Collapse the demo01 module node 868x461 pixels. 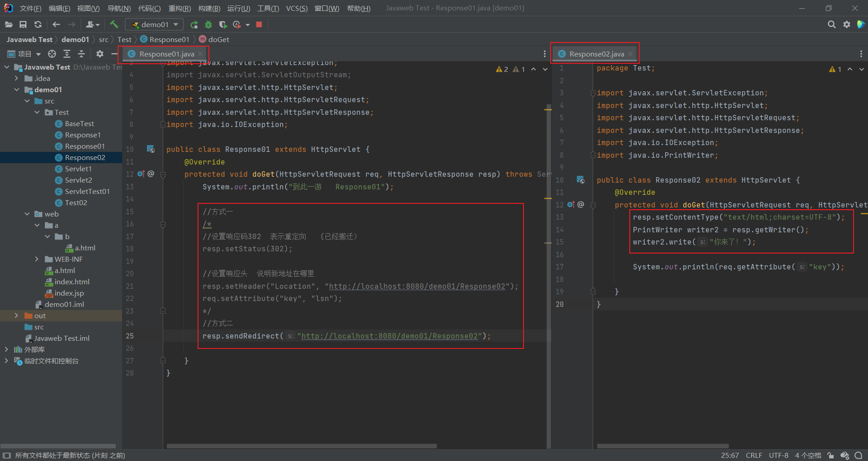click(17, 89)
